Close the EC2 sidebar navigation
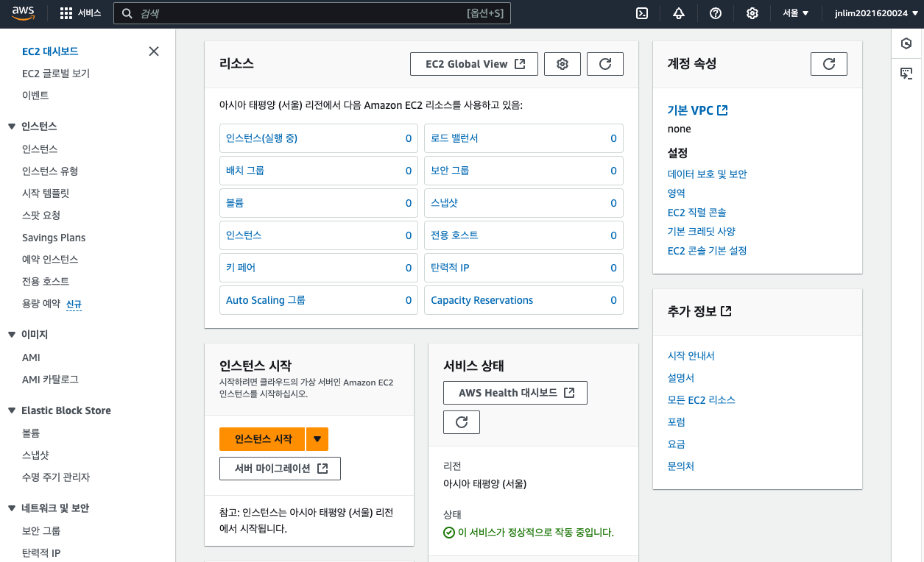The width and height of the screenshot is (924, 562). pyautogui.click(x=154, y=51)
